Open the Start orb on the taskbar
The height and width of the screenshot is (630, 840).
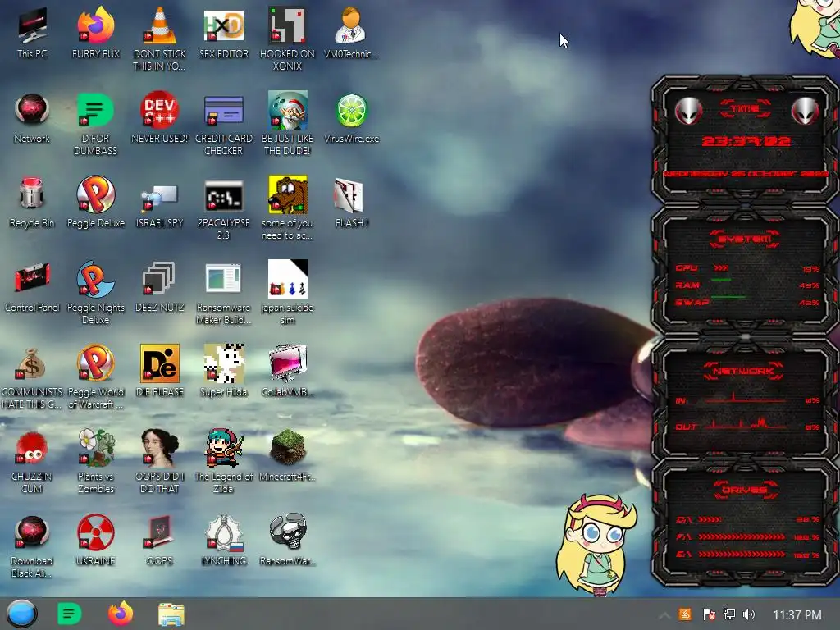(22, 614)
